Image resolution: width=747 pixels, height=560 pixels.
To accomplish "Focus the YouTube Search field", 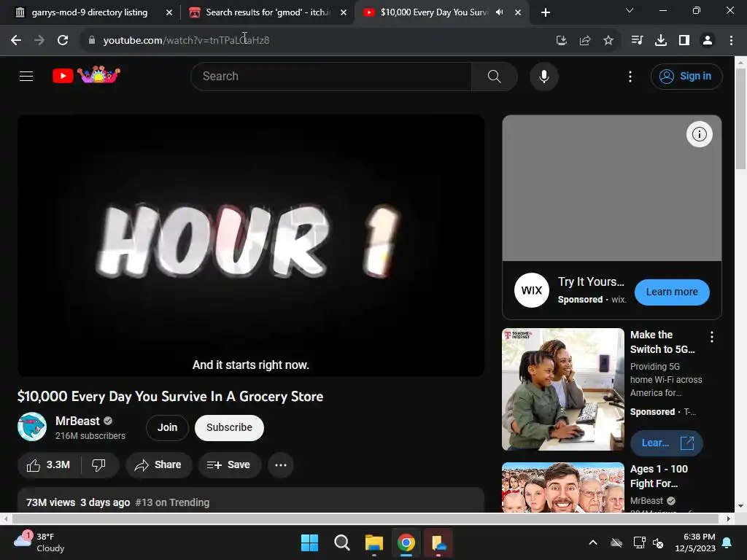I will click(x=331, y=76).
